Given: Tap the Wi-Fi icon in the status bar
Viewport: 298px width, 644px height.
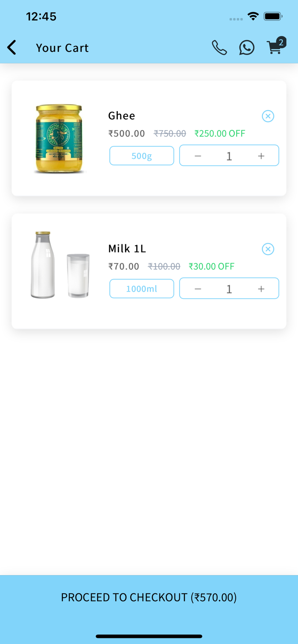Looking at the screenshot, I should pos(253,16).
